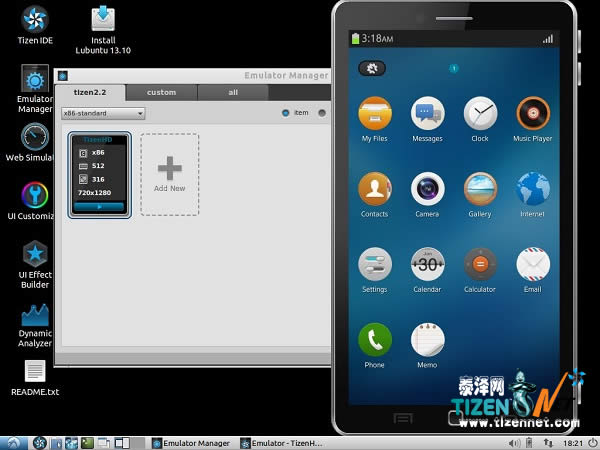600x450 pixels.
Task: Tap the page indicator dot on emulator home
Action: [x=454, y=68]
